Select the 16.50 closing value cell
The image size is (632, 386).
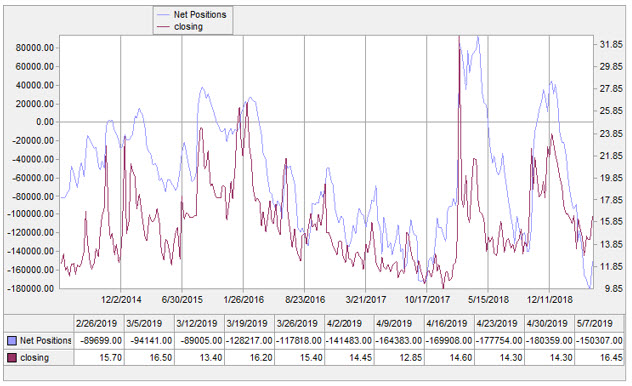pos(149,358)
